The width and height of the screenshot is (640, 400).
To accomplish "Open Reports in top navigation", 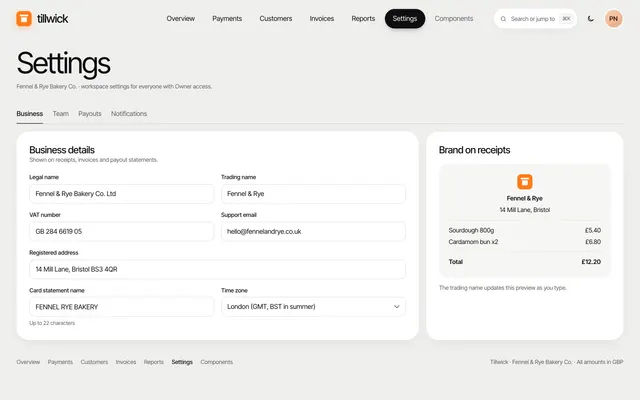I will (363, 19).
